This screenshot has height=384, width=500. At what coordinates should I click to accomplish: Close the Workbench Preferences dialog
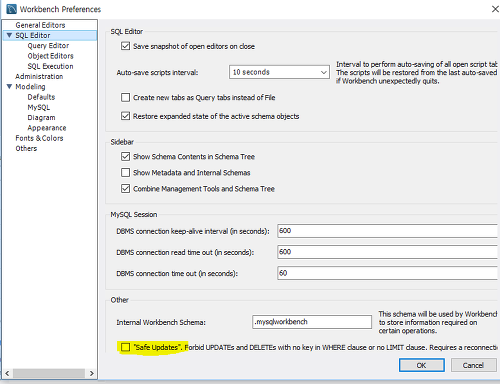495,9
